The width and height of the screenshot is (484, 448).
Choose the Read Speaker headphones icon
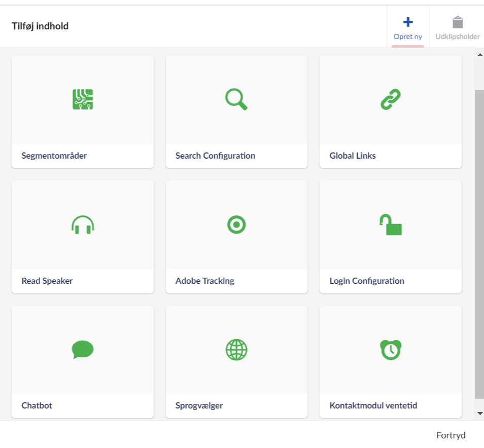point(83,225)
